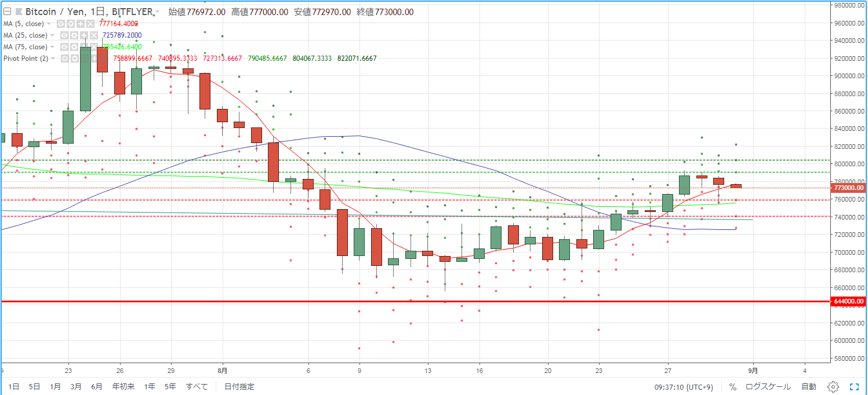868x395 pixels.
Task: Remove the Pivot Point (2) indicator
Action: 104,58
